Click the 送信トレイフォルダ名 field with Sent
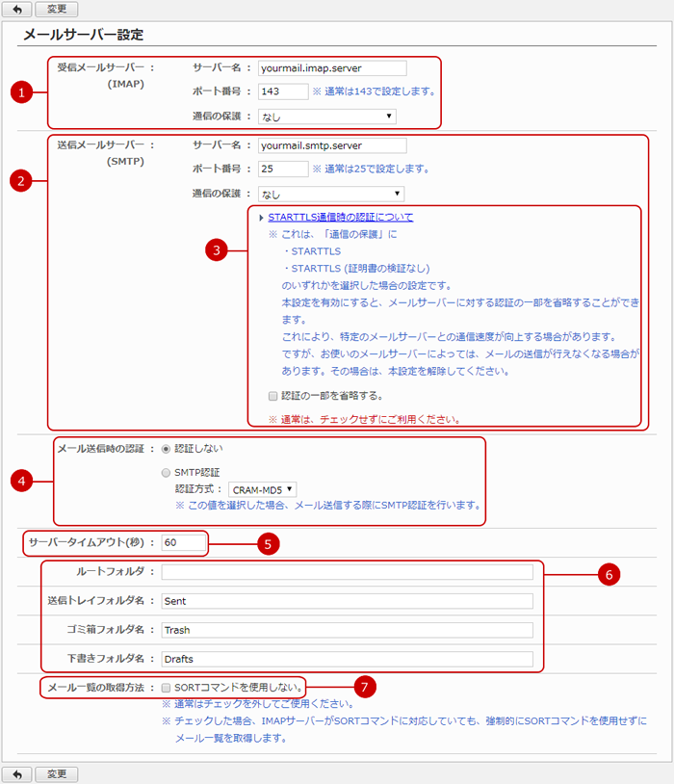 coord(347,601)
